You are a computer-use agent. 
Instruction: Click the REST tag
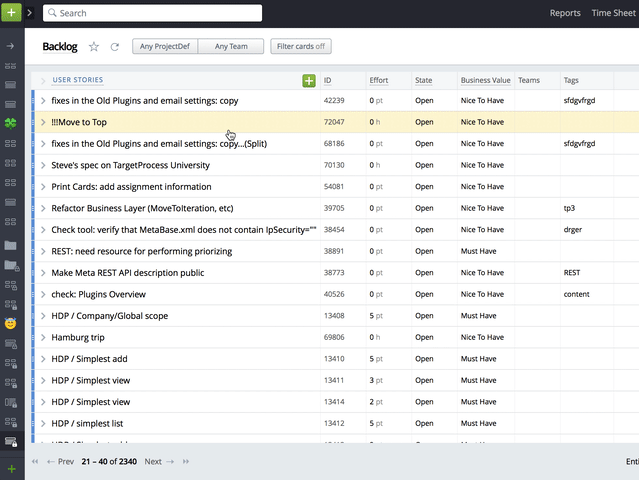pyautogui.click(x=572, y=273)
